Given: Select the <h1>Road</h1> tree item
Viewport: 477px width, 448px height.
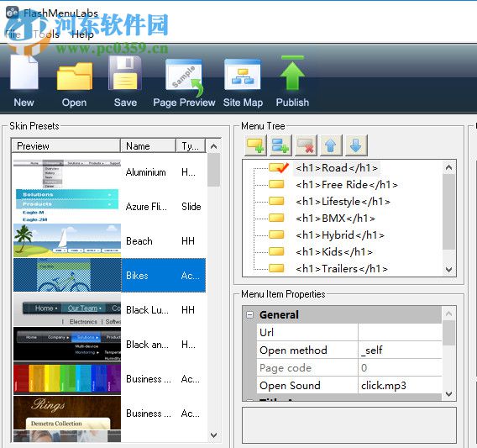Looking at the screenshot, I should [337, 167].
